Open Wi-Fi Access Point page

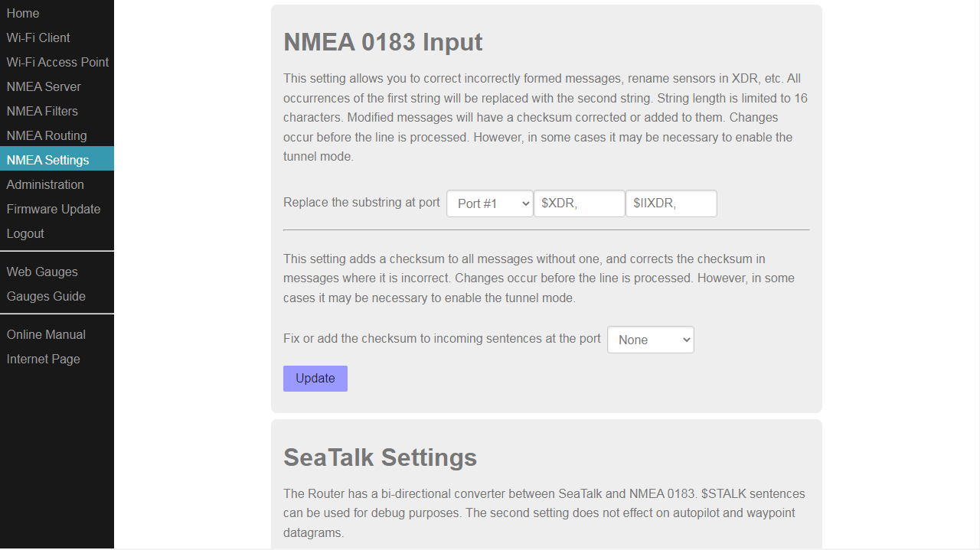57,62
